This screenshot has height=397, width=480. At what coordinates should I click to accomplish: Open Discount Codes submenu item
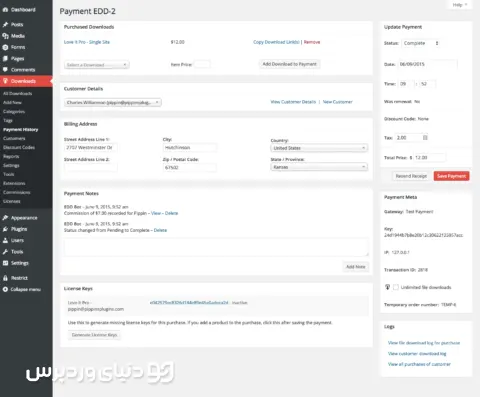coord(19,147)
